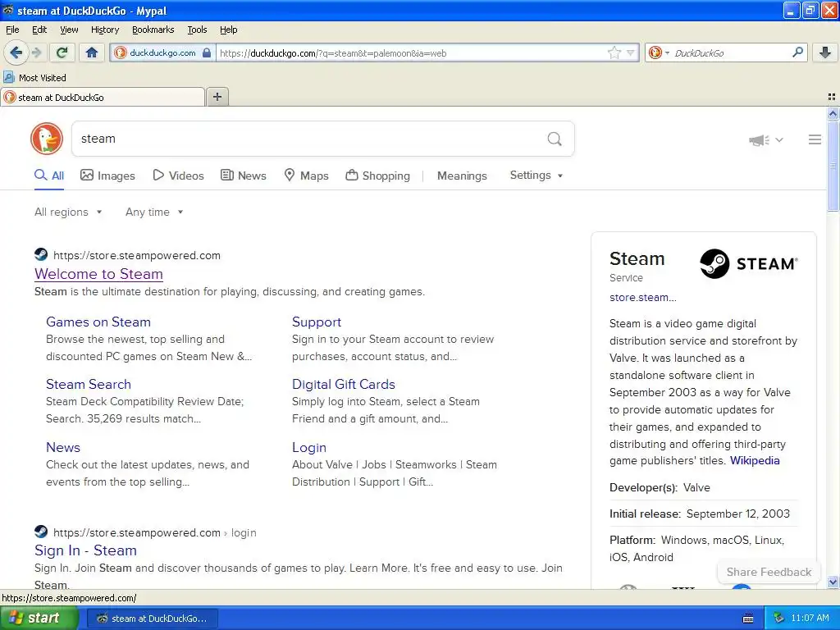Open the megaphone announcements dropdown
Viewport: 840px width, 630px height.
(x=766, y=139)
